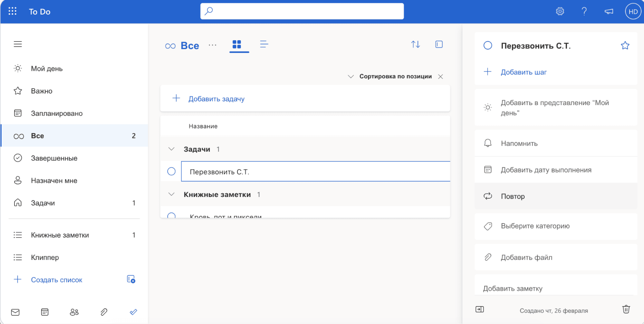The image size is (644, 324).
Task: Toggle sort direction chevron by Сортировка по позиции
Action: click(351, 76)
